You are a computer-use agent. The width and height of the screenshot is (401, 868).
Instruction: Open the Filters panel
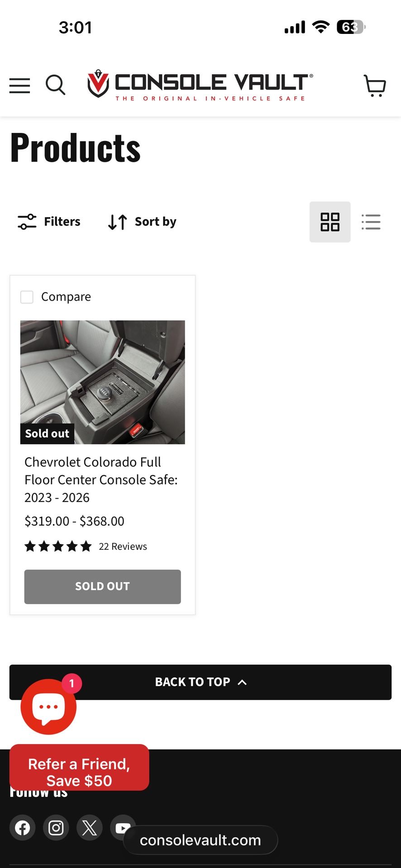[48, 222]
